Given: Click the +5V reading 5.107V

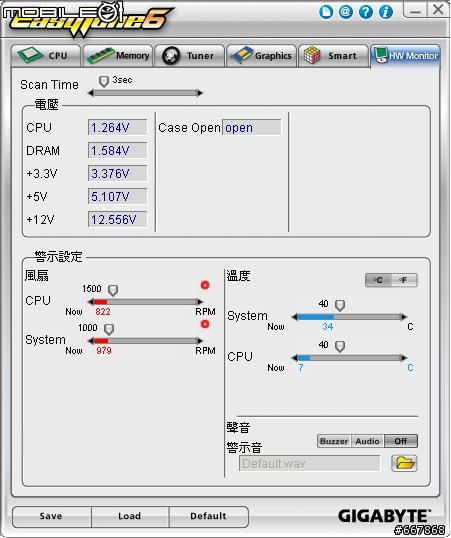Looking at the screenshot, I should [x=117, y=196].
